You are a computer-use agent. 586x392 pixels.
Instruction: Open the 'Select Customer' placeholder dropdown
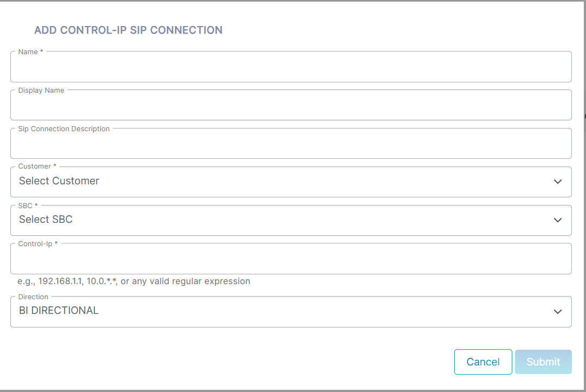pos(291,182)
